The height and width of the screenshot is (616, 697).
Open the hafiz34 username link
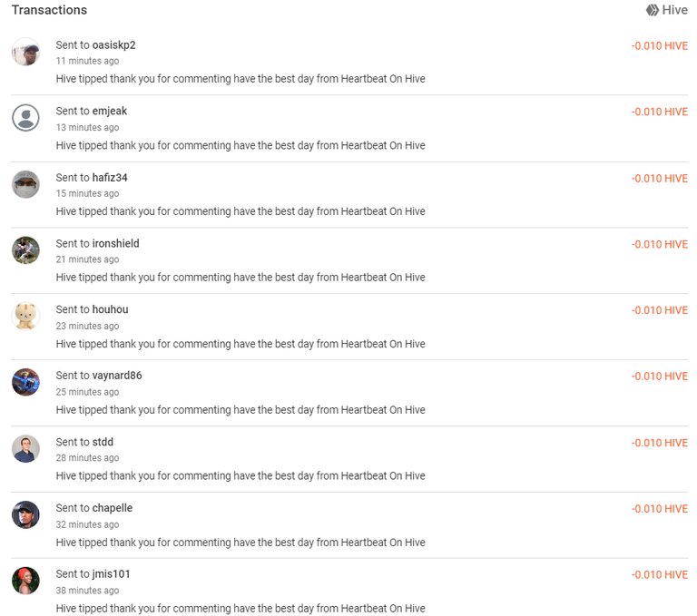tap(110, 177)
